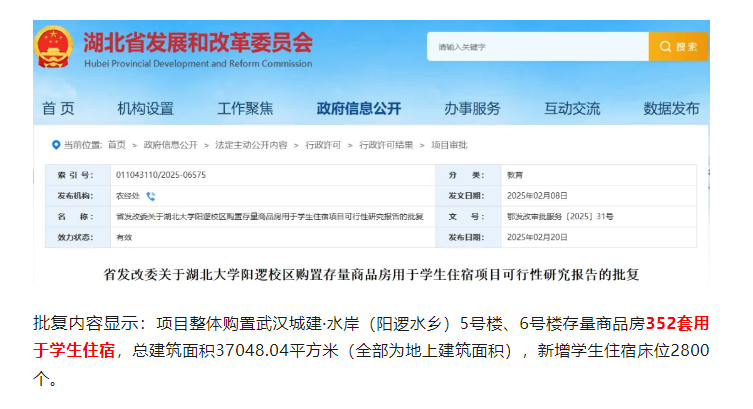Click the 文号 label cell
This screenshot has width=753, height=409.
[468, 217]
